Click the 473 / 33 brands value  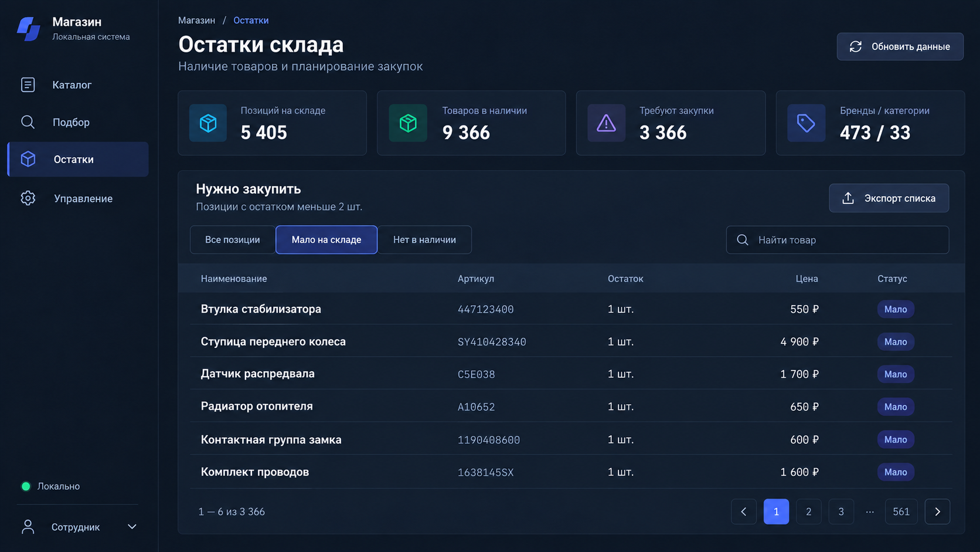(x=875, y=133)
